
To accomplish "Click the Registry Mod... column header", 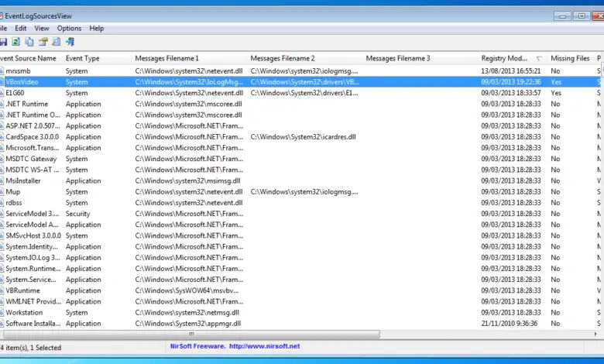I will (513, 58).
